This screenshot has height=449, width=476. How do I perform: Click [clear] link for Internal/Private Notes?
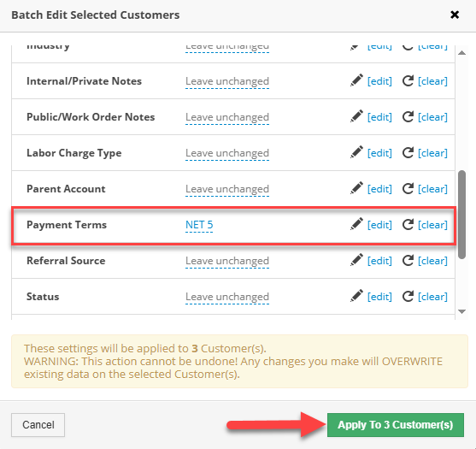pos(432,81)
